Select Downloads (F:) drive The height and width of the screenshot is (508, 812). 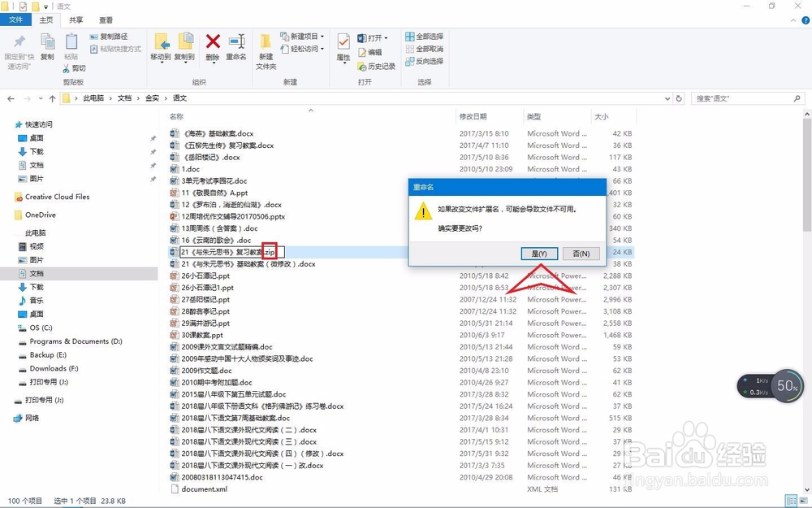click(48, 368)
